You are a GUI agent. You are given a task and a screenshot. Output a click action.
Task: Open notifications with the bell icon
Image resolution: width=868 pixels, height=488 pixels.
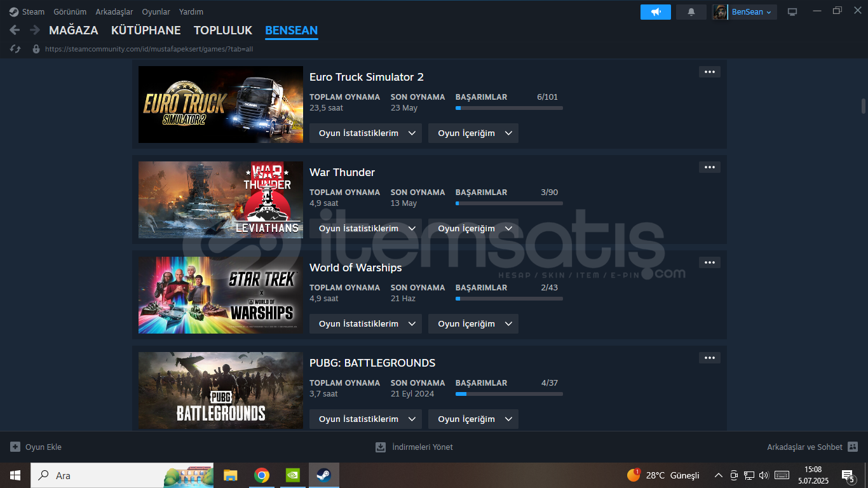click(x=691, y=12)
